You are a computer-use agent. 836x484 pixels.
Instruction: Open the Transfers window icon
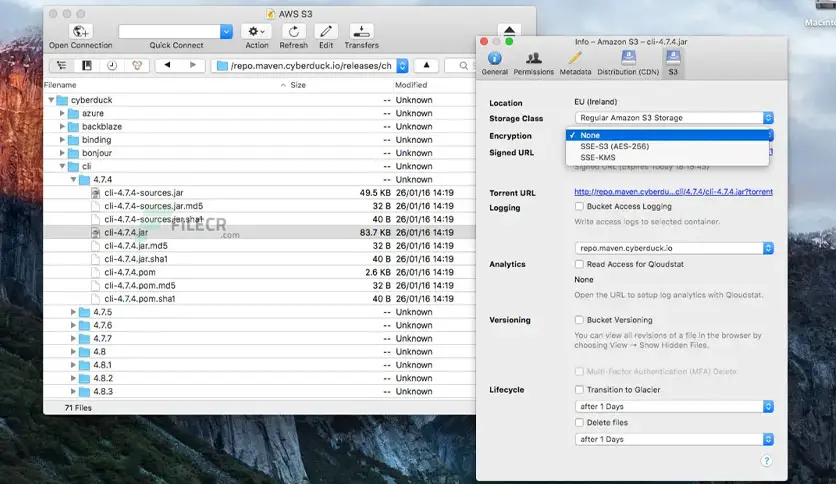[361, 31]
